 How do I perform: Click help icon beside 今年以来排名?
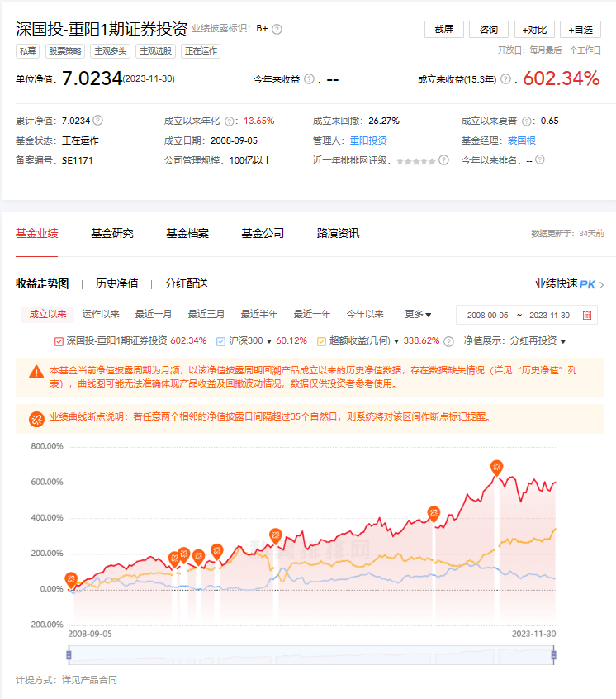point(540,159)
